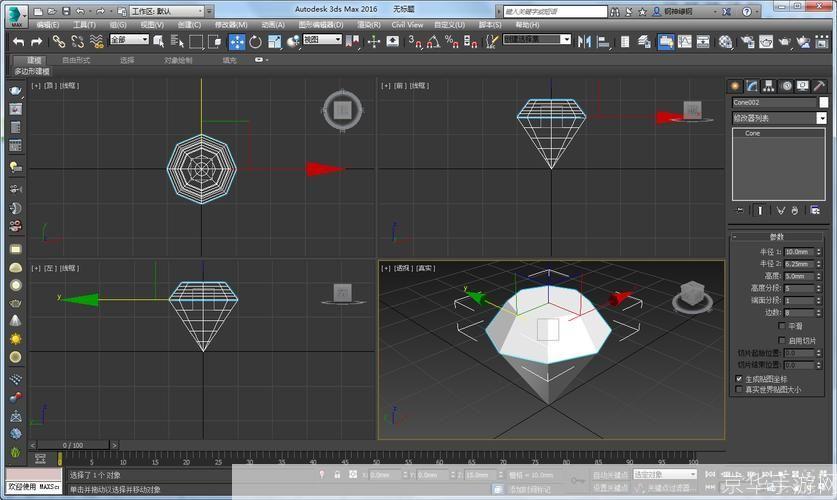The height and width of the screenshot is (500, 837).
Task: Open the named selection sets dropdown
Action: pos(537,39)
